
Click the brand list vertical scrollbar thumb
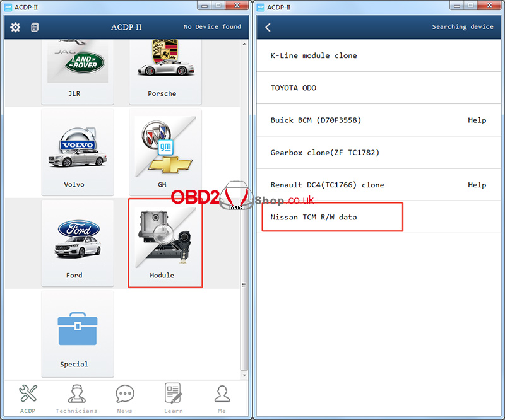pyautogui.click(x=244, y=284)
